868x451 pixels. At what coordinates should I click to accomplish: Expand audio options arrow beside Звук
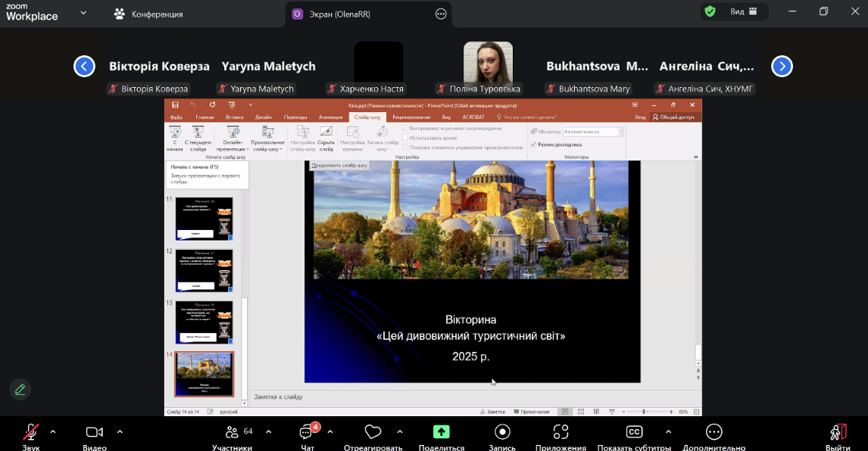53,432
